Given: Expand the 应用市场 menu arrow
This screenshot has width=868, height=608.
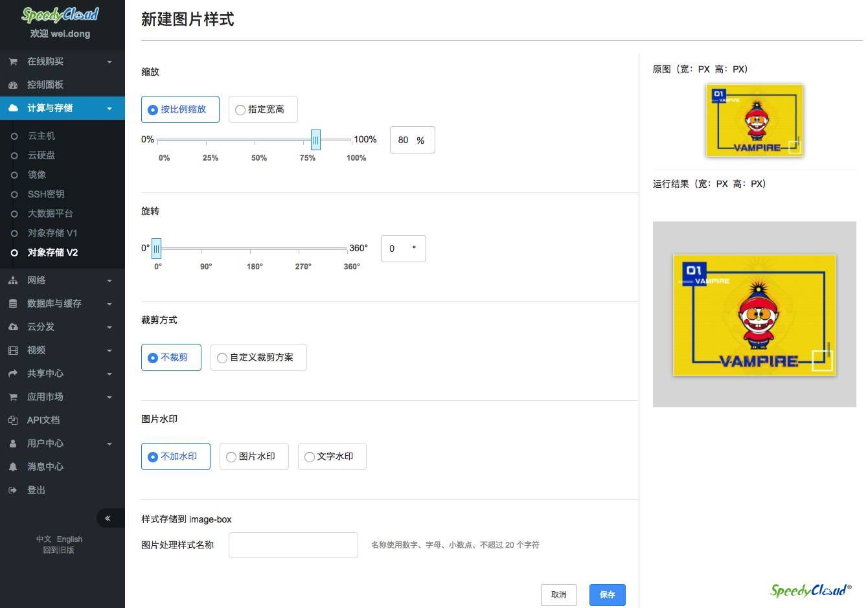Looking at the screenshot, I should pos(109,398).
